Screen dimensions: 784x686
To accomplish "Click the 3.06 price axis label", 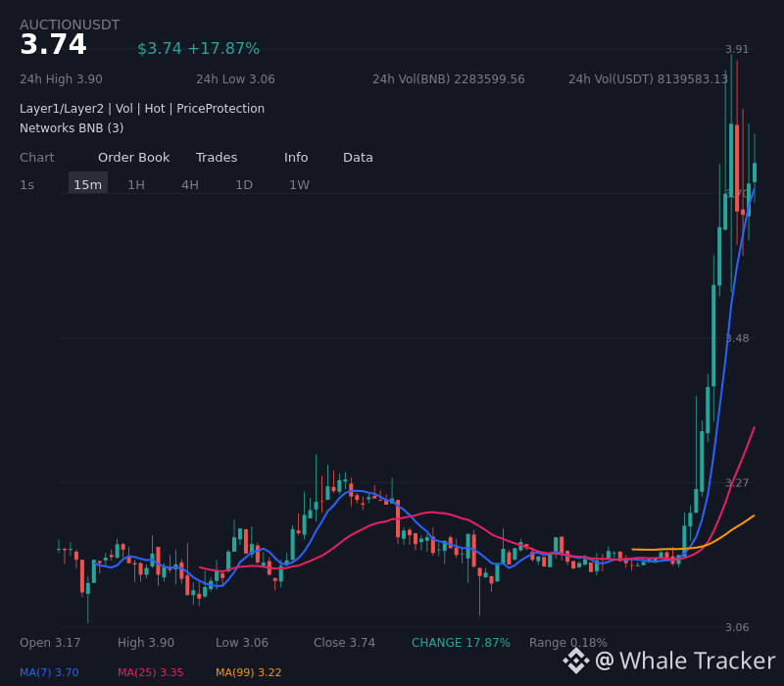I will [x=737, y=627].
